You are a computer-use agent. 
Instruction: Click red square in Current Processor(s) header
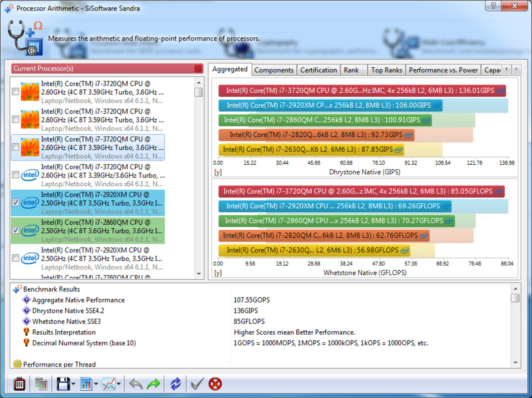[198, 69]
